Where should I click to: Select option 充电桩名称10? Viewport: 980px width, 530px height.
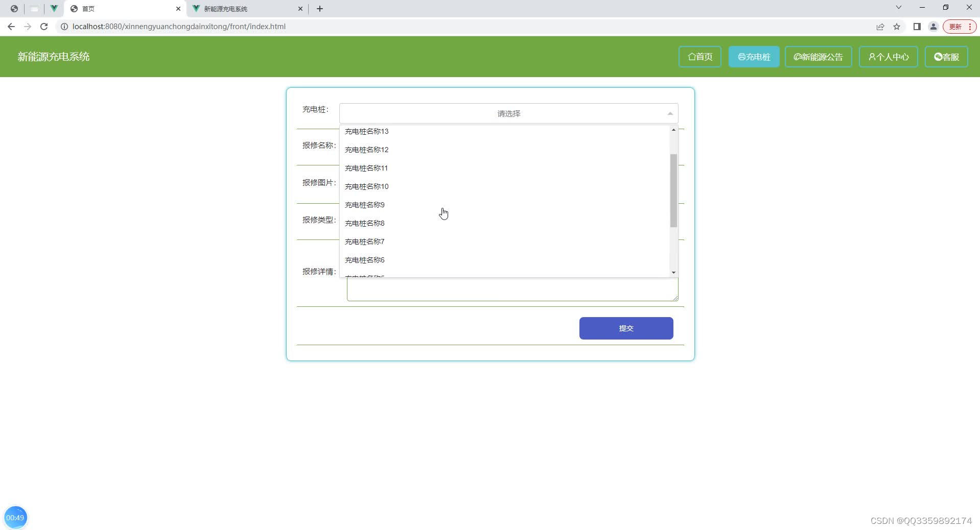click(x=505, y=186)
